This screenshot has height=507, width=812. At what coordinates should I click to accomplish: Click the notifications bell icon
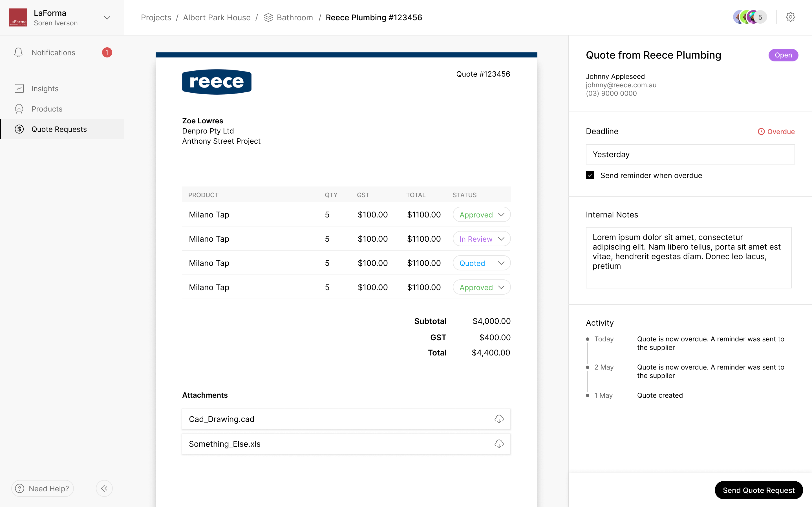(18, 52)
